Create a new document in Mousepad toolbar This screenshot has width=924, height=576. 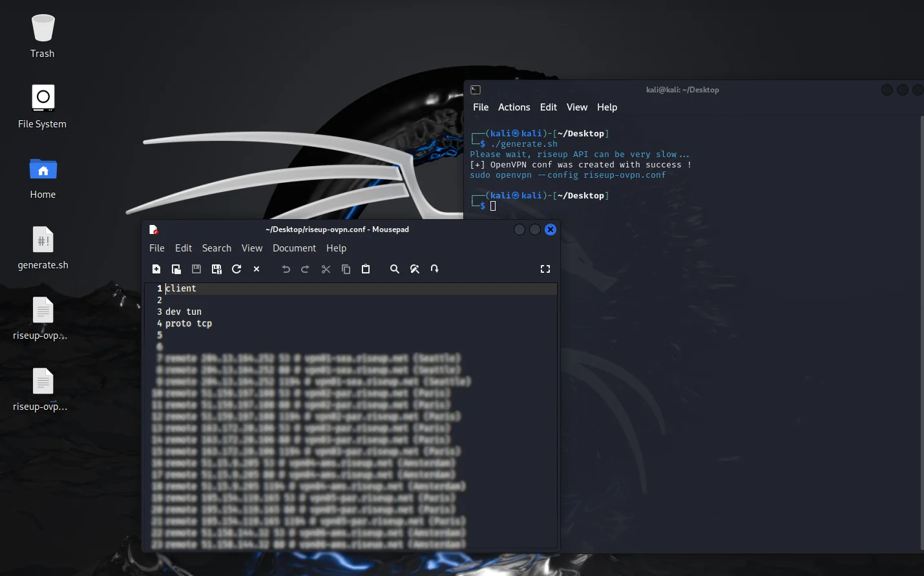[156, 269]
